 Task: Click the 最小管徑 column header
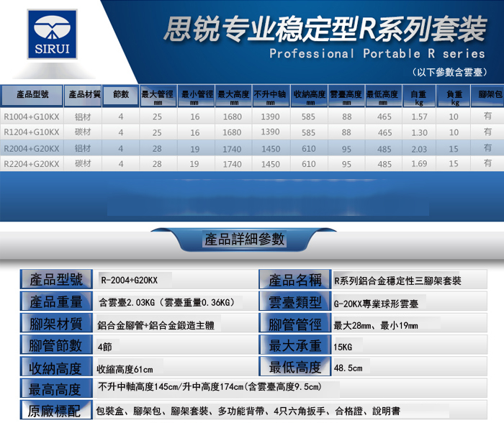click(196, 96)
